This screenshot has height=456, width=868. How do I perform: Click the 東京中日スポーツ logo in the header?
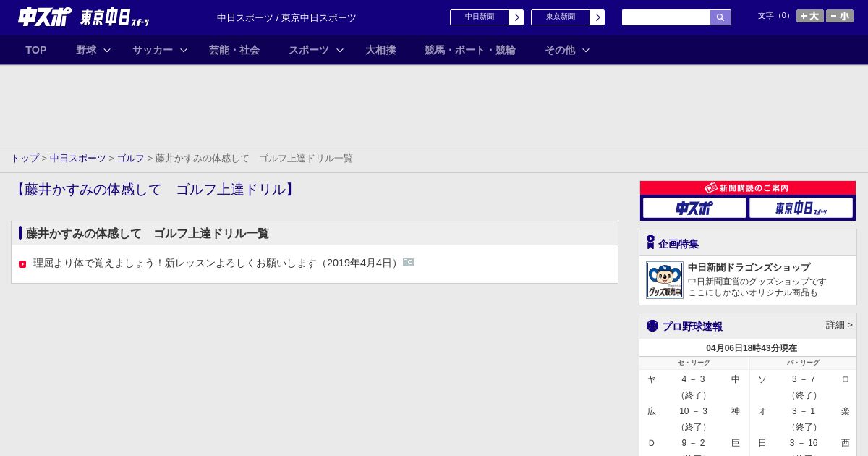[114, 17]
